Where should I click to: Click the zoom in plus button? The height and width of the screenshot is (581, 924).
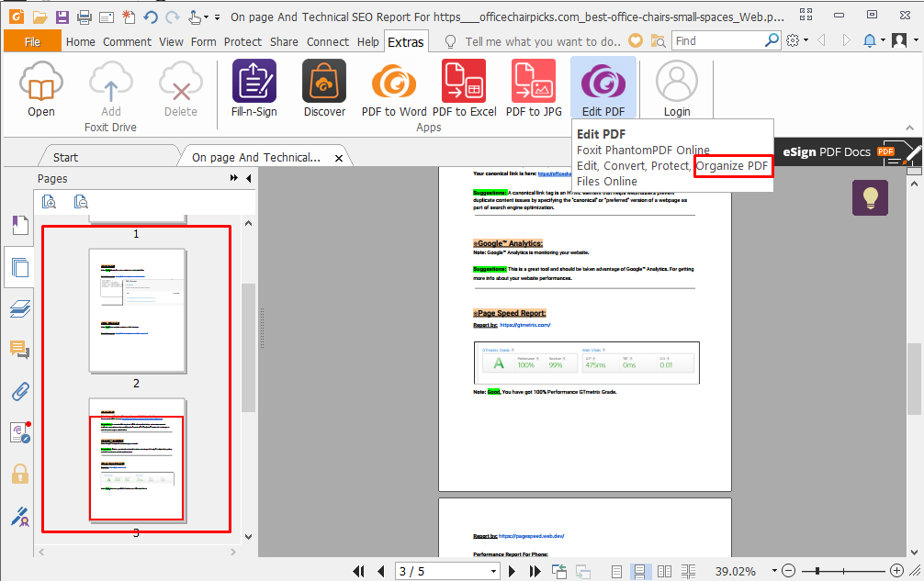point(896,570)
